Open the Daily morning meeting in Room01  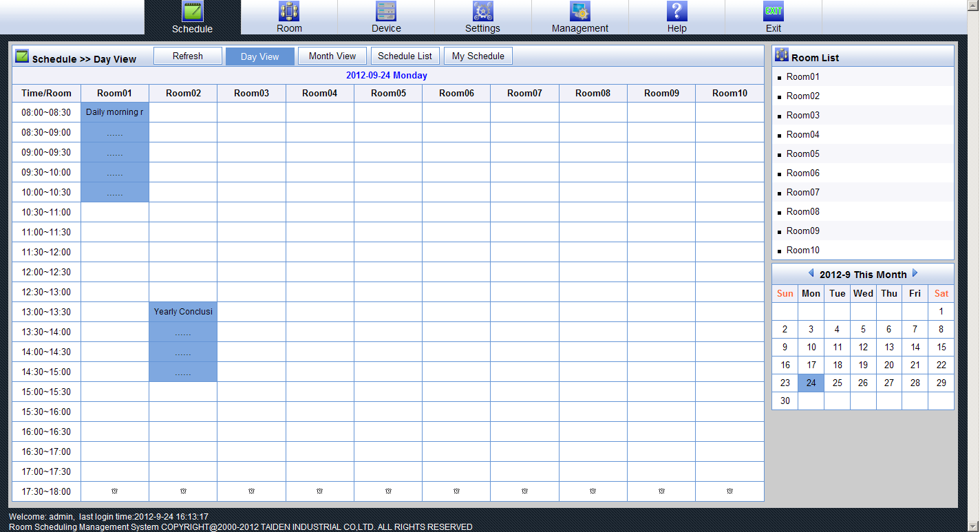point(114,112)
